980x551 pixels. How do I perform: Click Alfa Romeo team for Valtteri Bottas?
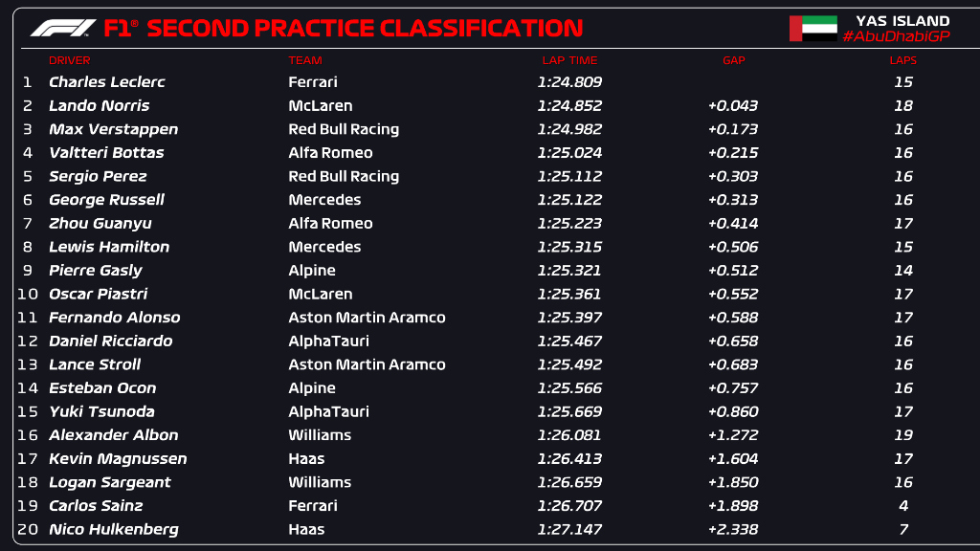tap(330, 153)
